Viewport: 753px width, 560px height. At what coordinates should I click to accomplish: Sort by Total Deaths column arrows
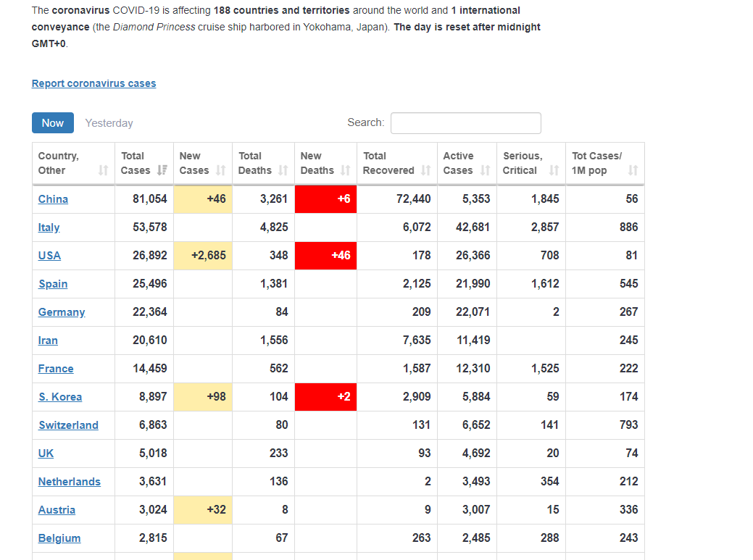[283, 170]
